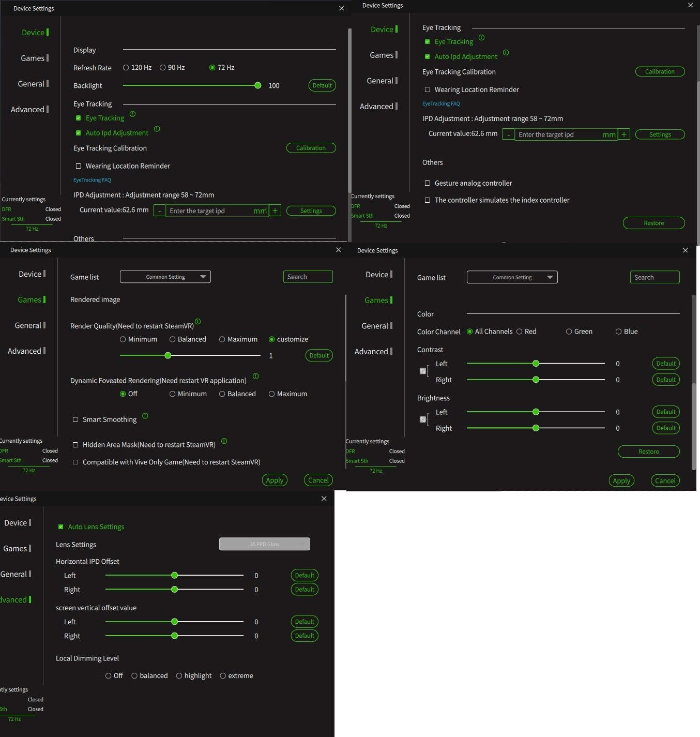Enable Compatible with Vive Only Game checkbox

(x=75, y=462)
